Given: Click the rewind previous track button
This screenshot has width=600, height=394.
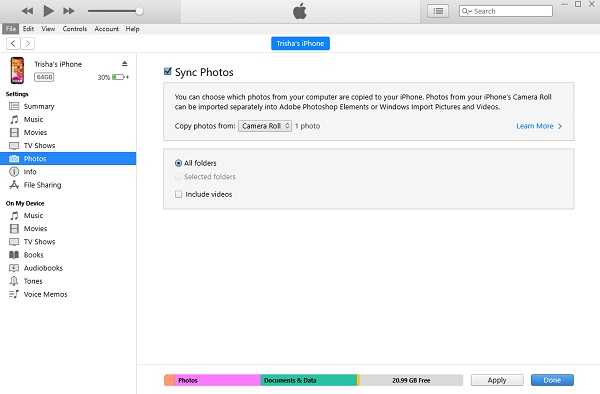Looking at the screenshot, I should point(27,11).
